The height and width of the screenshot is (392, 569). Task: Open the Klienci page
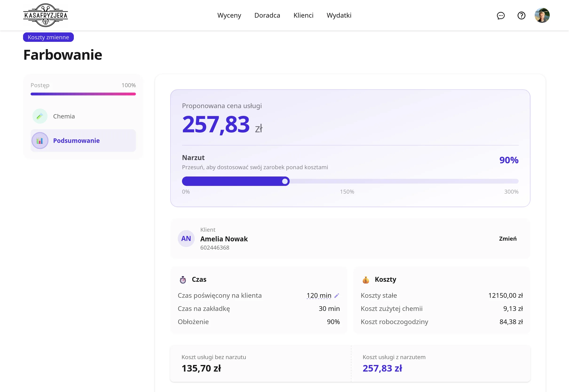point(303,15)
